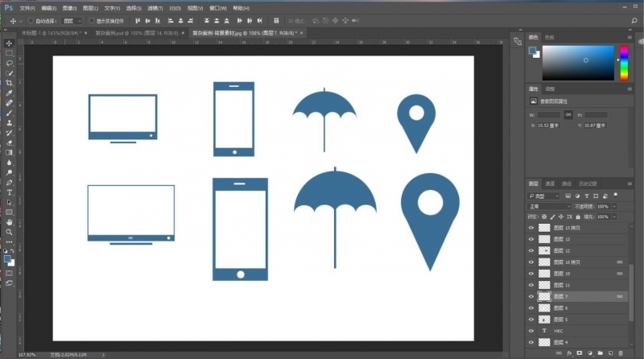Select the Zoom magnifier tool
644x359 pixels.
point(10,233)
